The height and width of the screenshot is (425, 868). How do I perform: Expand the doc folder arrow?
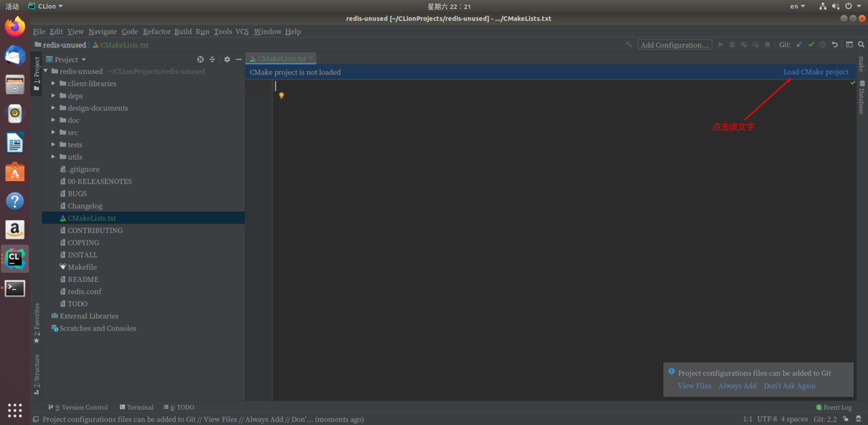(x=54, y=120)
